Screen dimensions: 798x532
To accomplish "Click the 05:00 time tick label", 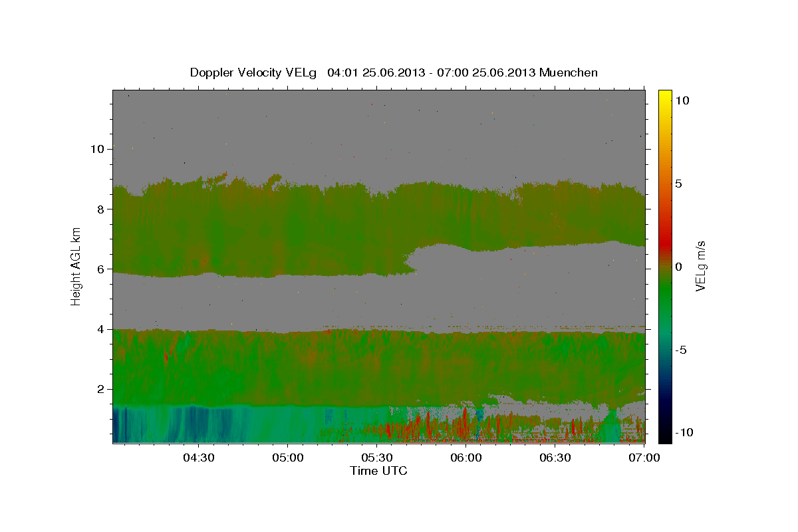I will pos(288,458).
